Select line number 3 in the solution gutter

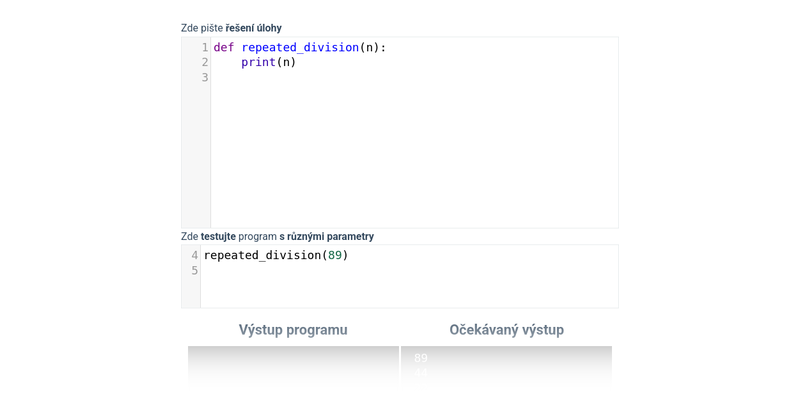pyautogui.click(x=204, y=78)
